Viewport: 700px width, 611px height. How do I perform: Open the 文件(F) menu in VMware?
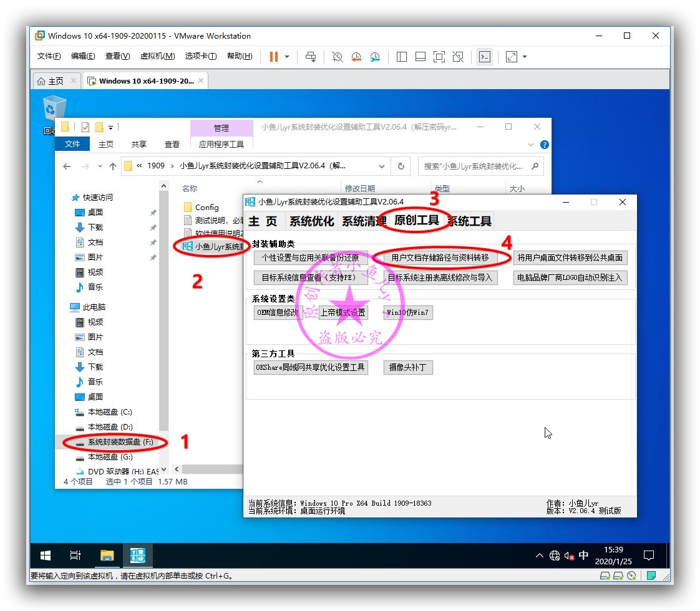[x=49, y=55]
